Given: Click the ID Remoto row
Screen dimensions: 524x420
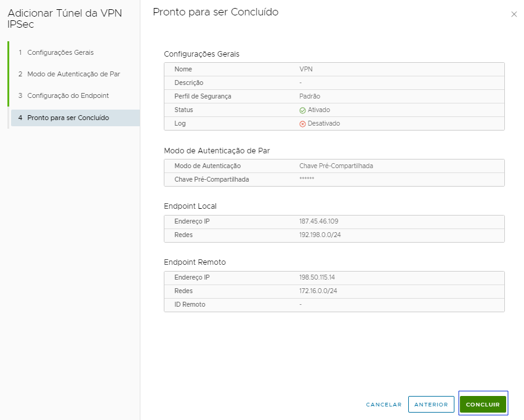Looking at the screenshot, I should [x=334, y=305].
